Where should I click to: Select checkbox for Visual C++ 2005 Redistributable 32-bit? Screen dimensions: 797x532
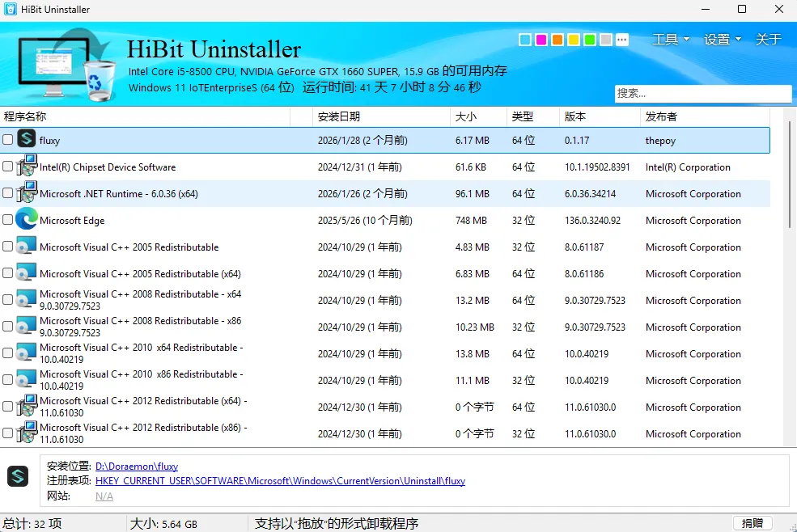pyautogui.click(x=7, y=246)
